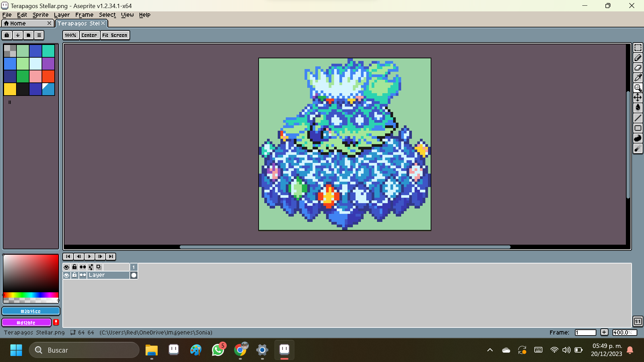Click the Center button
The image size is (644, 362).
(89, 35)
